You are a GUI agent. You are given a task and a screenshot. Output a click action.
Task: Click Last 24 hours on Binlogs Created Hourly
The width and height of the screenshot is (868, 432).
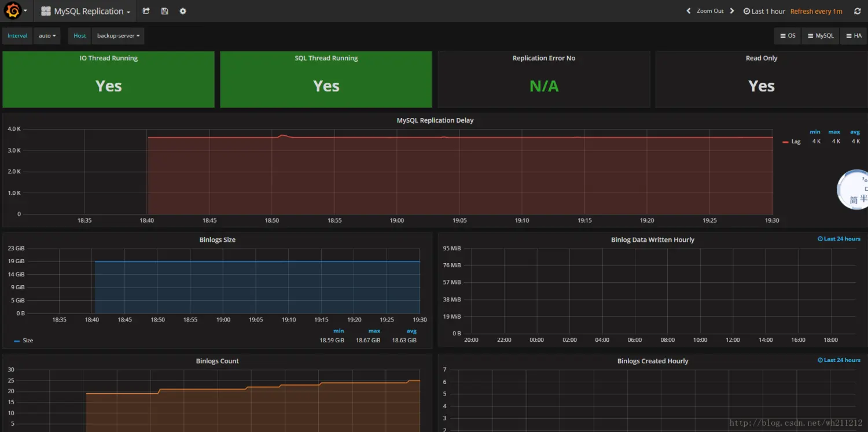click(839, 360)
